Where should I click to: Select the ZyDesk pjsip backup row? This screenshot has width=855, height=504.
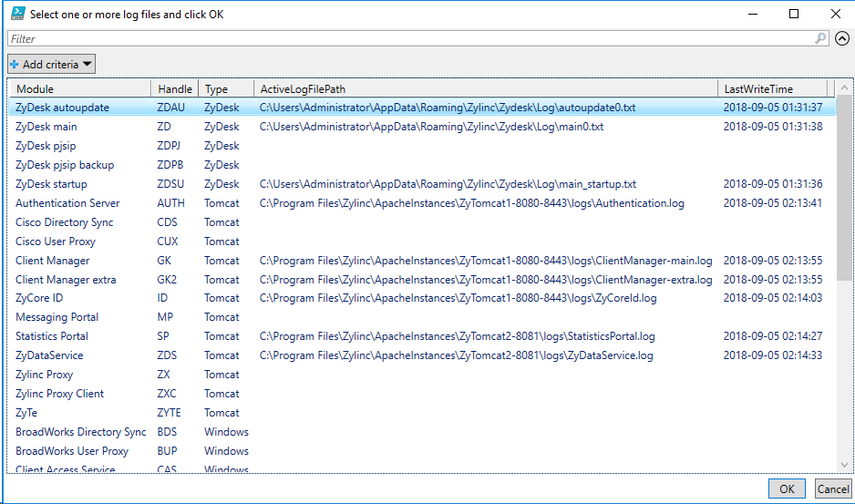click(422, 165)
